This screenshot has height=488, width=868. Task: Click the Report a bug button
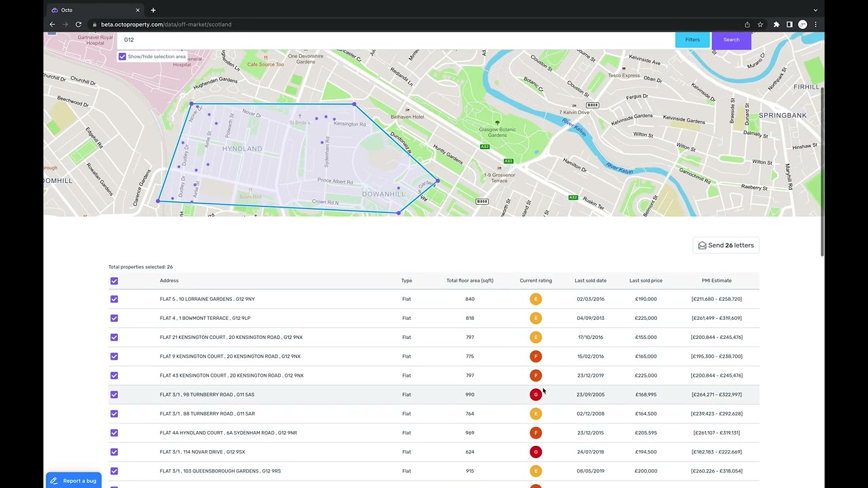tap(74, 481)
